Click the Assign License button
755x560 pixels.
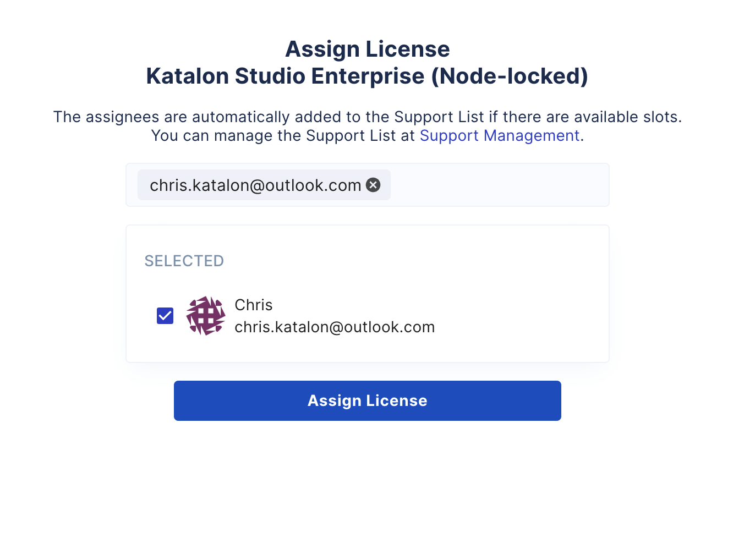367,400
